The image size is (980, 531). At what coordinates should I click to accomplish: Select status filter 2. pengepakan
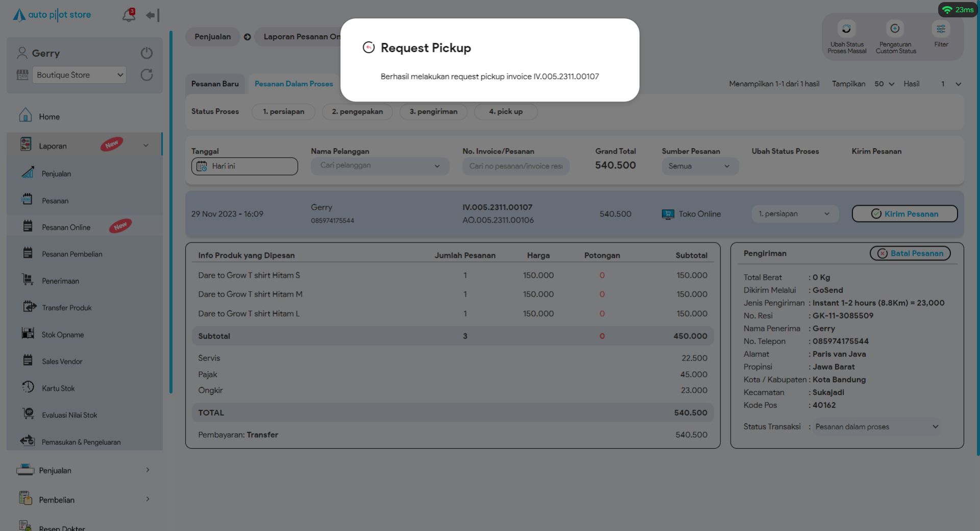357,111
